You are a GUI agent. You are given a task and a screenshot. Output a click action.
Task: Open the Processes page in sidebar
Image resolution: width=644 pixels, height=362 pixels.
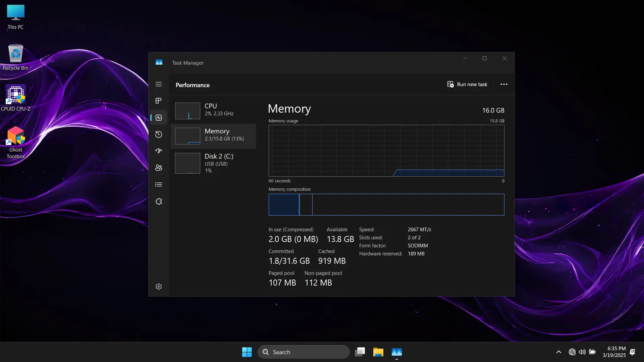[x=159, y=101]
